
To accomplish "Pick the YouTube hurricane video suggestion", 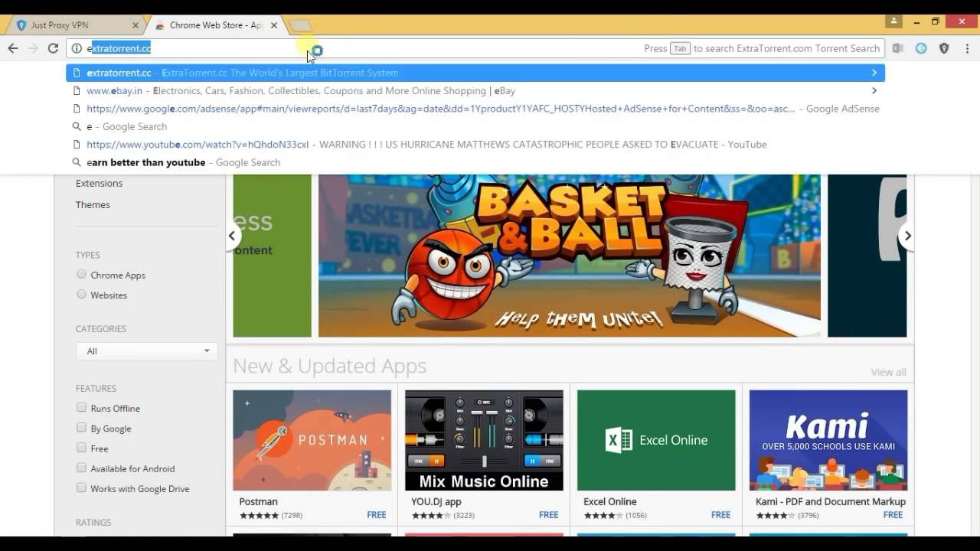I will click(475, 144).
